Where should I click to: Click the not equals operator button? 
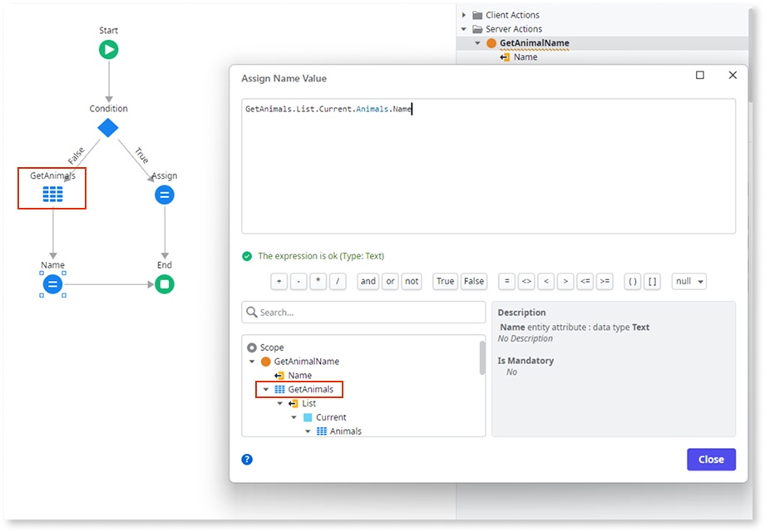(x=526, y=281)
